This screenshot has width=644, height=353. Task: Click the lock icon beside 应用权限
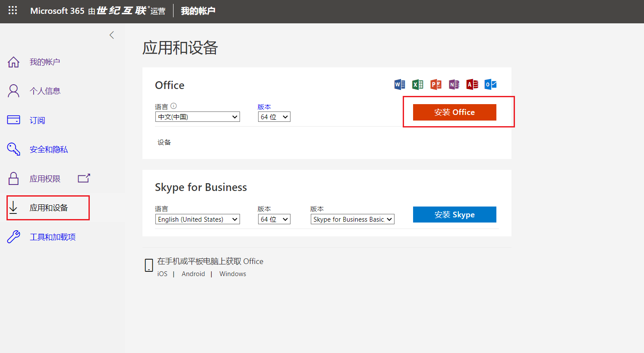pos(14,178)
